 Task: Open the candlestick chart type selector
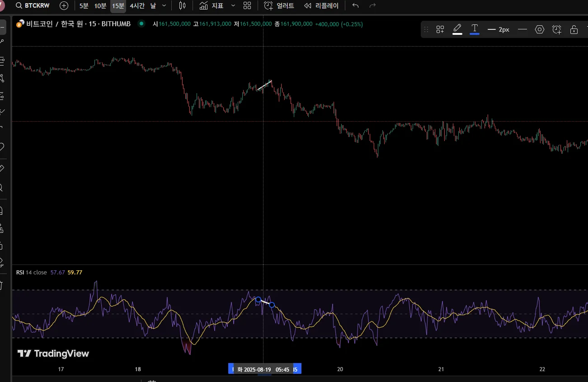pos(182,6)
